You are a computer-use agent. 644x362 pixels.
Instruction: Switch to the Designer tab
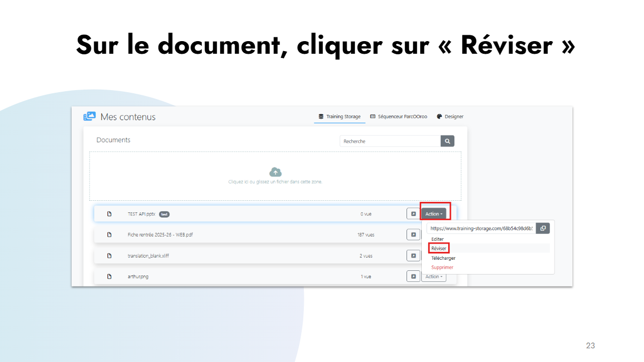pos(450,116)
